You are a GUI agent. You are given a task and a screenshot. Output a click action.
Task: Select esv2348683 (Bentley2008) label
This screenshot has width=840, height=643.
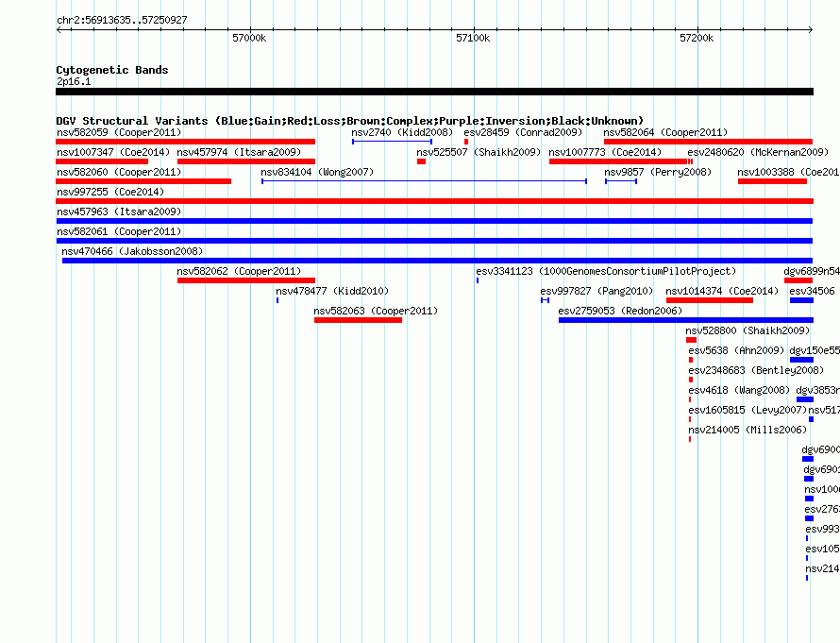(x=756, y=370)
